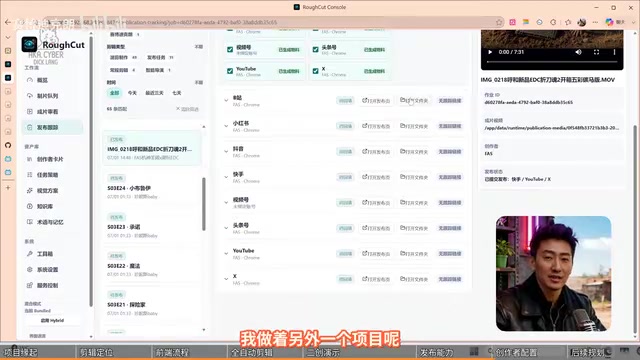
Task: Expand the X platform row
Action: 226,279
